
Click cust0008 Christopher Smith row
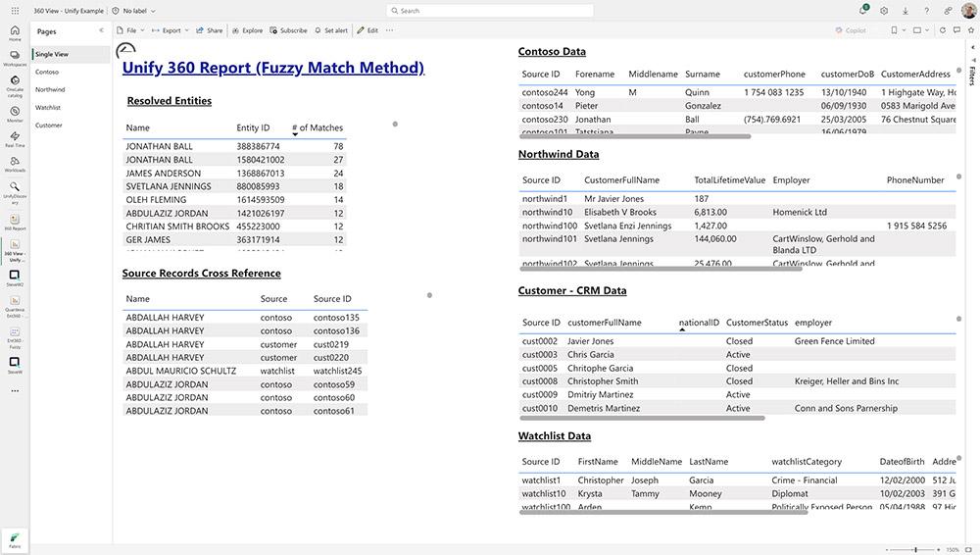[x=737, y=381]
